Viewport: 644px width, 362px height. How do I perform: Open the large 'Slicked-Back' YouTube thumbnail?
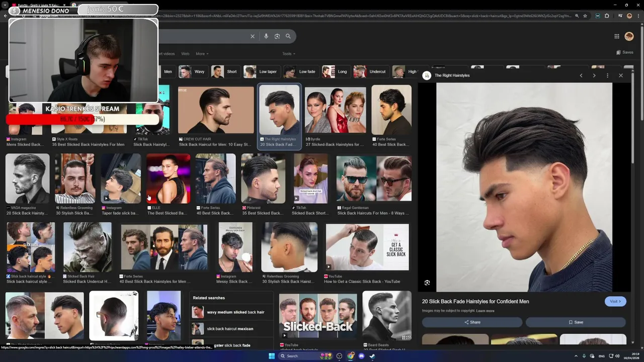click(x=318, y=317)
